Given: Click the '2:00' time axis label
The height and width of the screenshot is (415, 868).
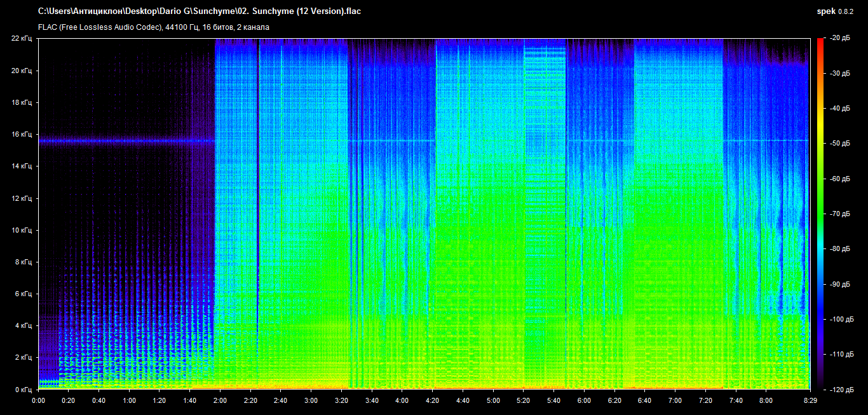Looking at the screenshot, I should pos(220,401).
